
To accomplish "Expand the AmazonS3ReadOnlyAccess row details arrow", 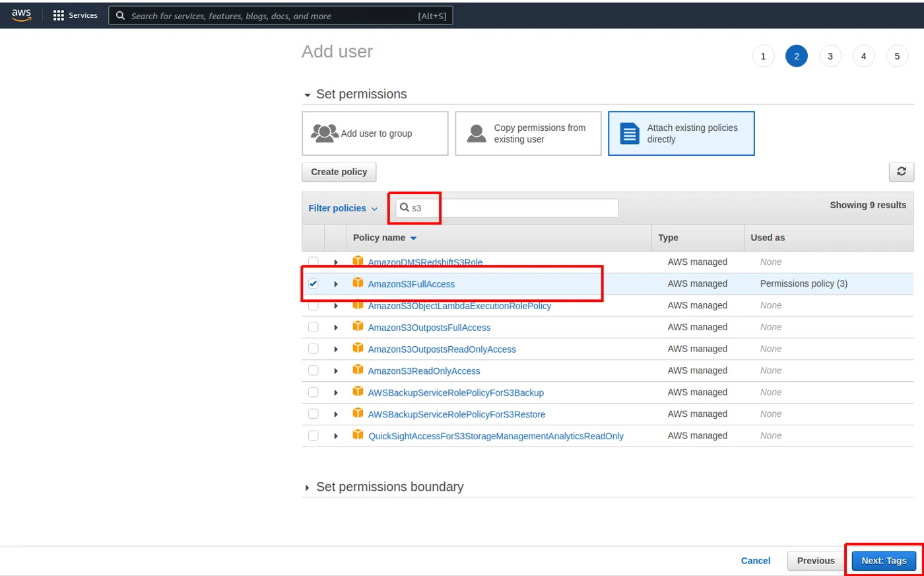I will tap(336, 371).
